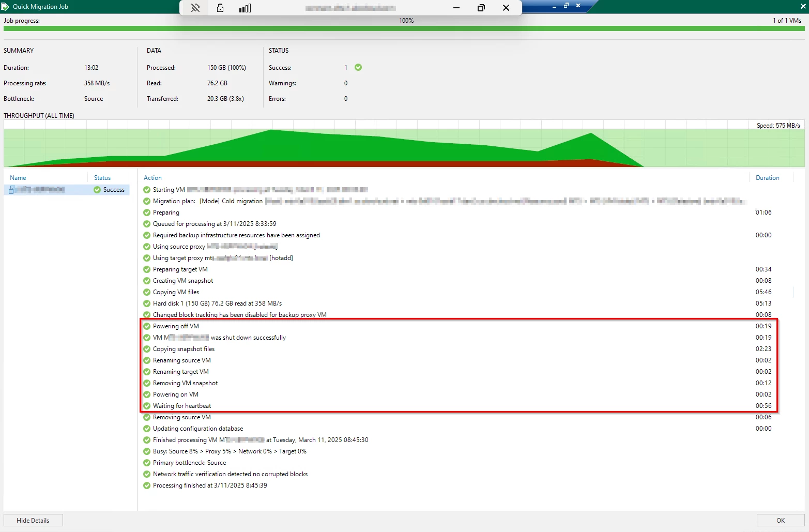Click the check icon for Processing finished

tap(147, 485)
